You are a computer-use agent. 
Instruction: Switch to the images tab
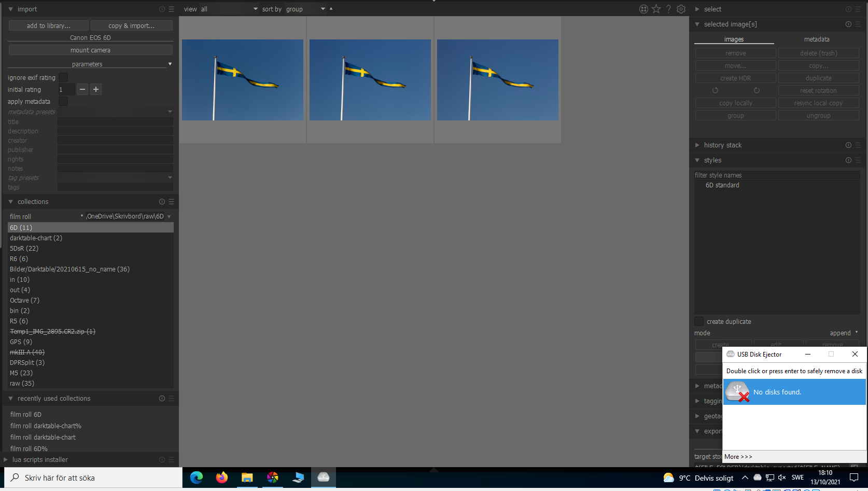tap(734, 39)
